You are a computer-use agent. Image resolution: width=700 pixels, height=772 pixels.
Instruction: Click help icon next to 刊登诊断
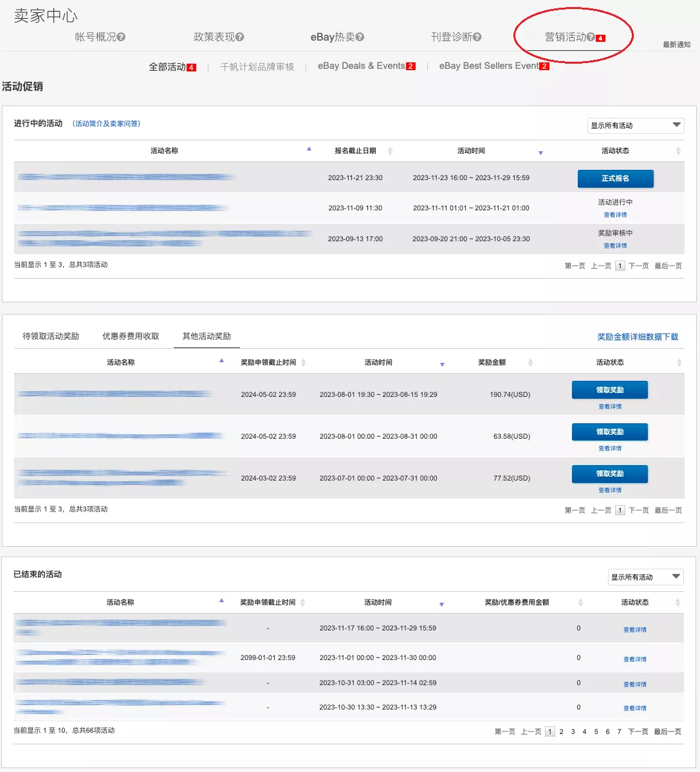(x=477, y=37)
